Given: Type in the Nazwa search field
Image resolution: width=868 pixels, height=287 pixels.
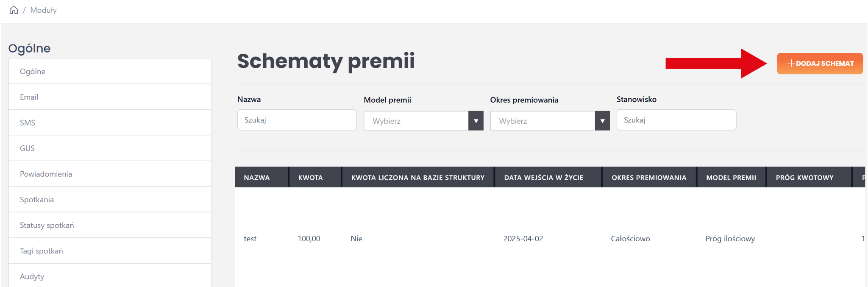Looking at the screenshot, I should pos(297,120).
